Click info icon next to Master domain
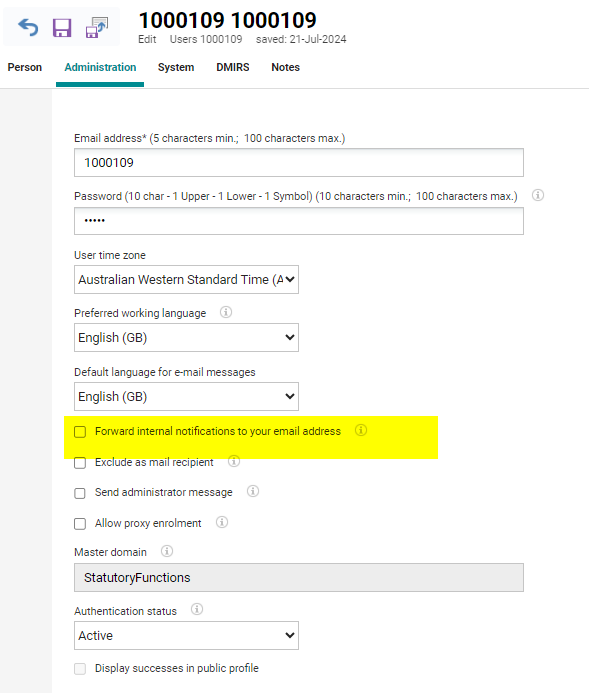Viewport: 589px width, 693px height. pyautogui.click(x=167, y=551)
